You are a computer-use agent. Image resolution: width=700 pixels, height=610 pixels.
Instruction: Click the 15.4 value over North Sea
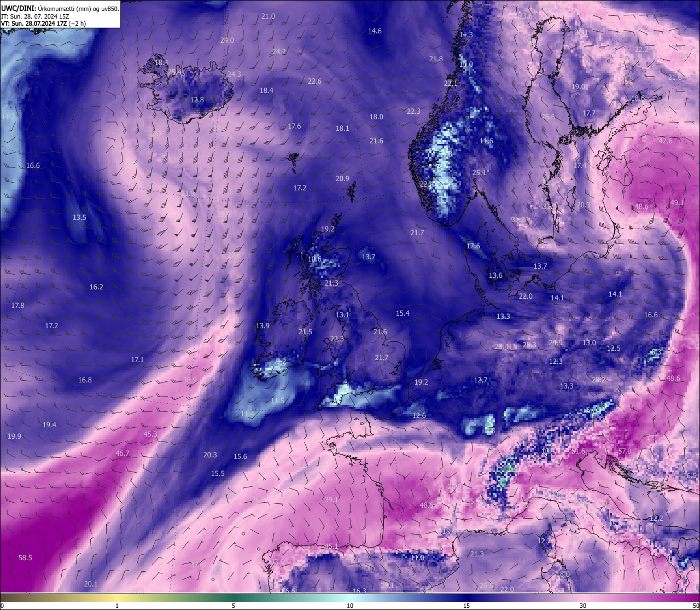pos(402,313)
